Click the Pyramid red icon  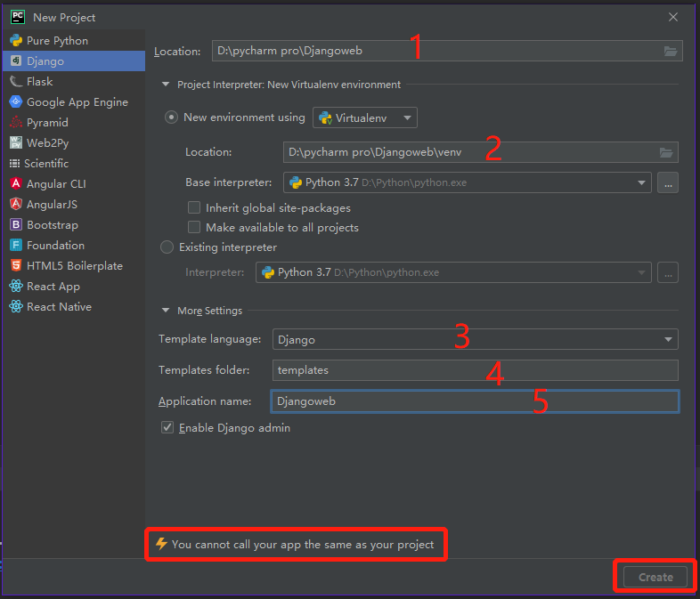pyautogui.click(x=16, y=122)
